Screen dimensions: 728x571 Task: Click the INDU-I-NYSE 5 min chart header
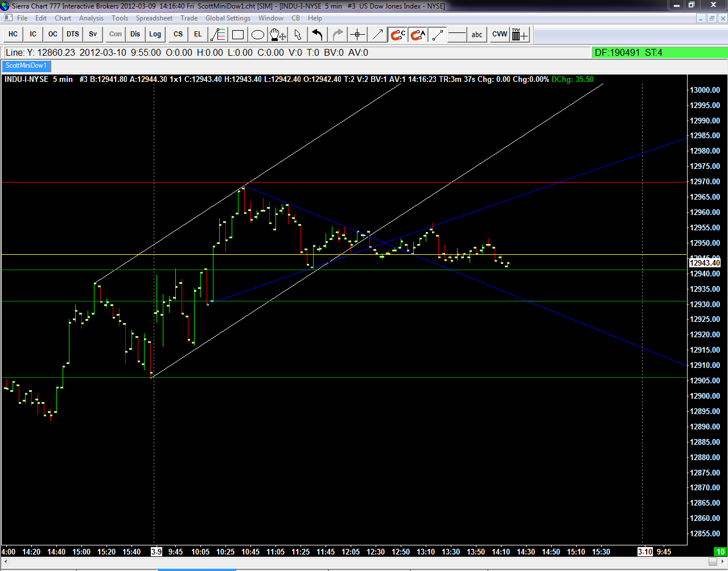click(x=39, y=79)
